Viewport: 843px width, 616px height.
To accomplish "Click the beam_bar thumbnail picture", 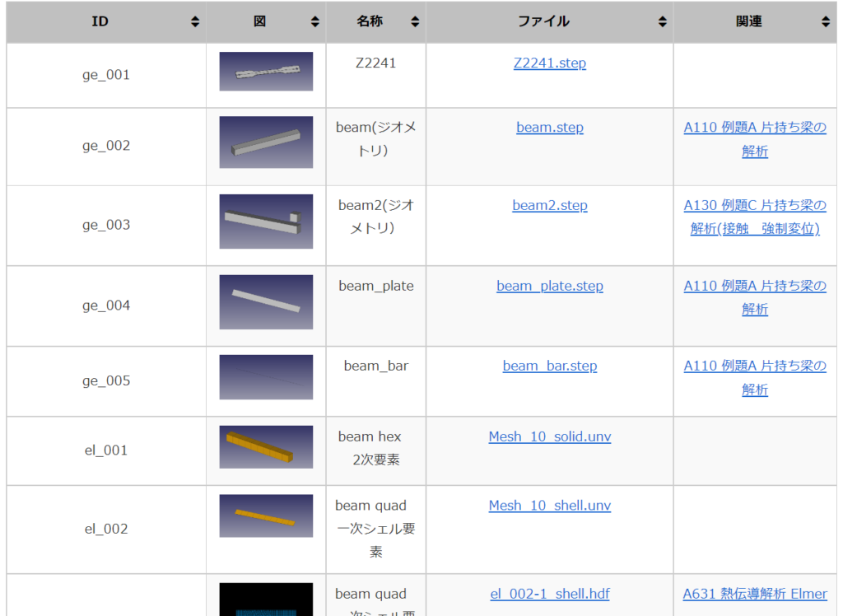I will pyautogui.click(x=266, y=377).
